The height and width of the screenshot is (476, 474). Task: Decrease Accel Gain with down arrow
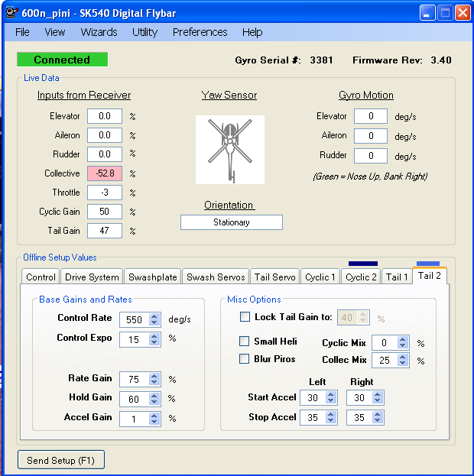(x=154, y=422)
